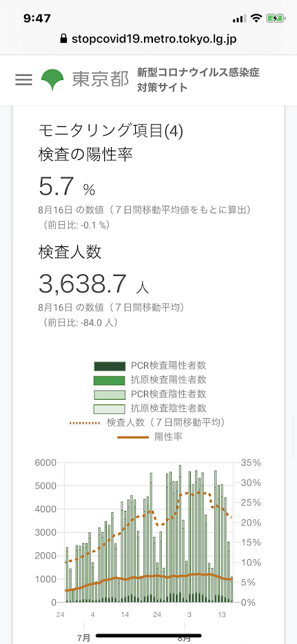297x644 pixels.
Task: Tap the tallest bar near August 1
Action: [180, 534]
